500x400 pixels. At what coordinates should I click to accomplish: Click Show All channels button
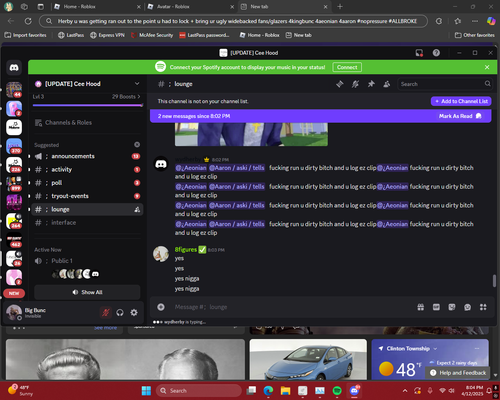coord(87,292)
